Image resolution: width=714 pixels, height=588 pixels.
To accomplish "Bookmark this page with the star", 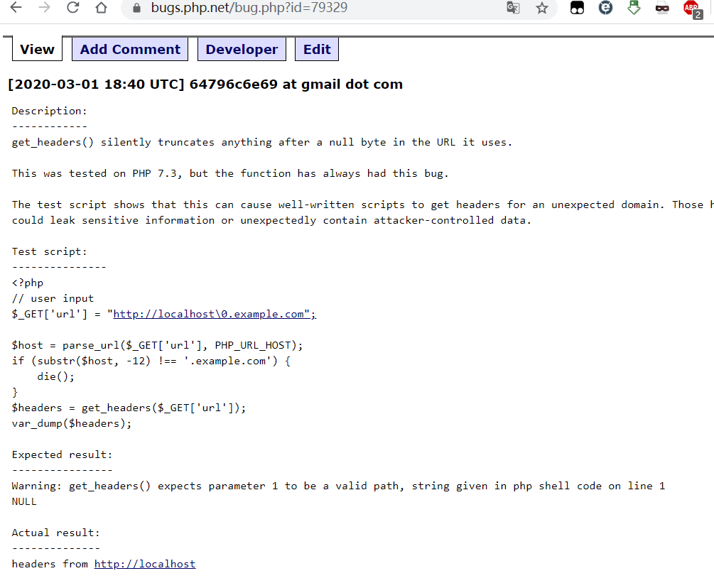I will click(542, 8).
